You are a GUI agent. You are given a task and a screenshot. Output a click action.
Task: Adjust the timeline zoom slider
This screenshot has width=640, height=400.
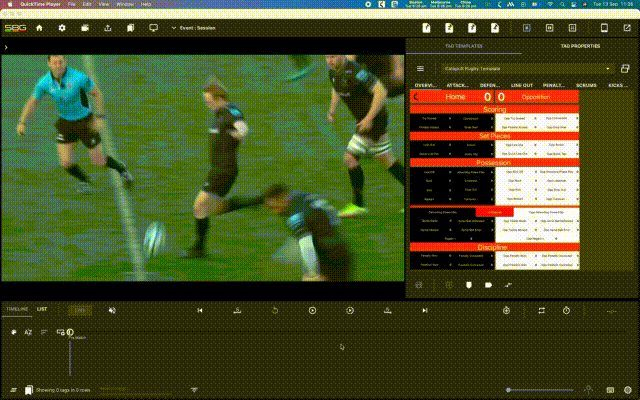tap(540, 390)
